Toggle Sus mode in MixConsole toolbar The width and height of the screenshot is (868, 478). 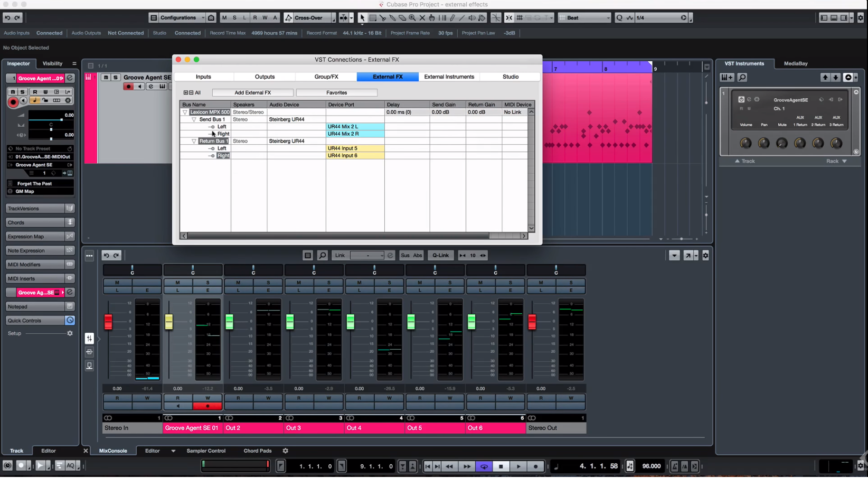coord(405,256)
